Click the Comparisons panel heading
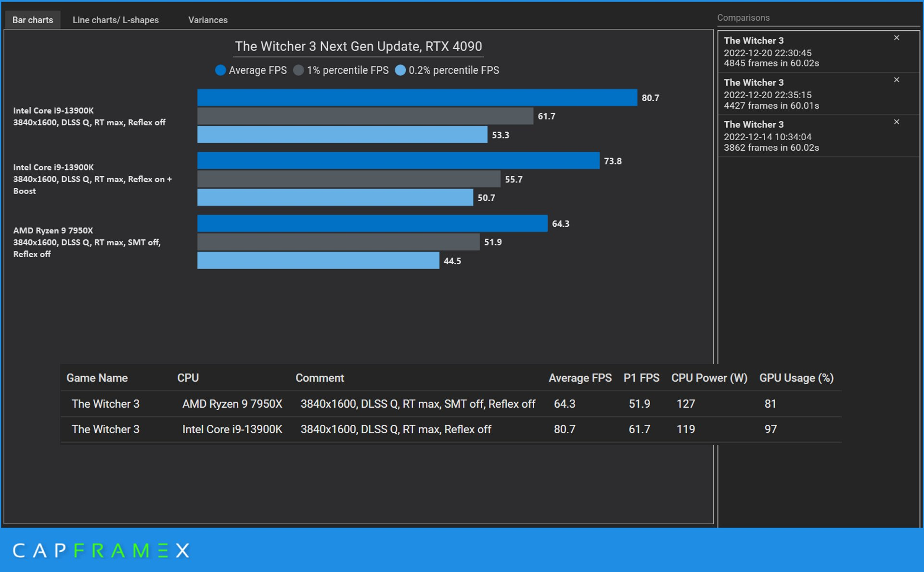The image size is (924, 572). 743,18
